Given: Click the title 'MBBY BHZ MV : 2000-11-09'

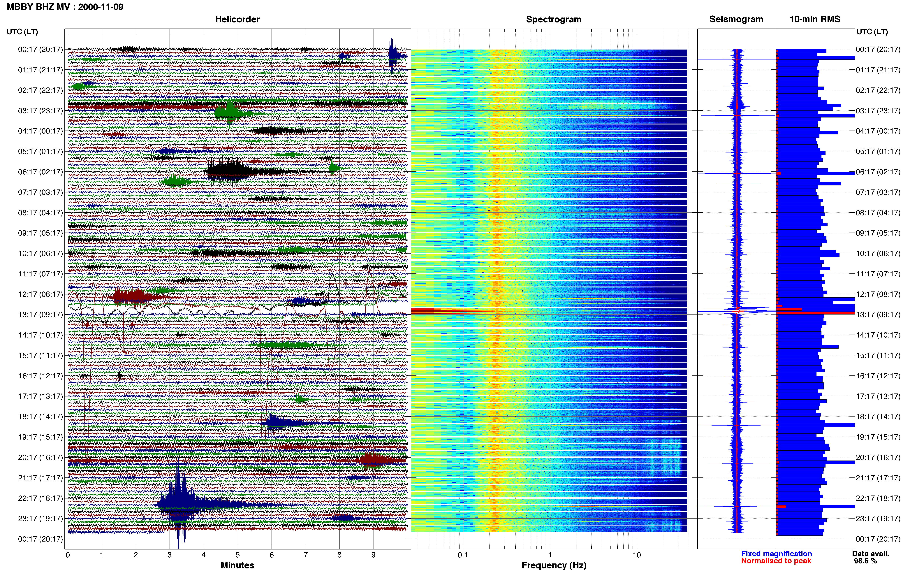Looking at the screenshot, I should click(x=65, y=6).
